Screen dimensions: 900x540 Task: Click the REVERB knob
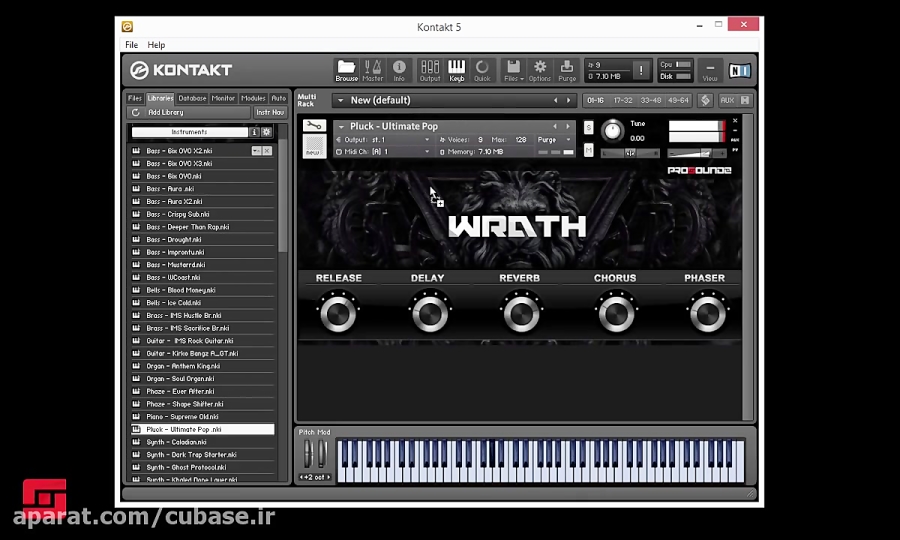[521, 313]
